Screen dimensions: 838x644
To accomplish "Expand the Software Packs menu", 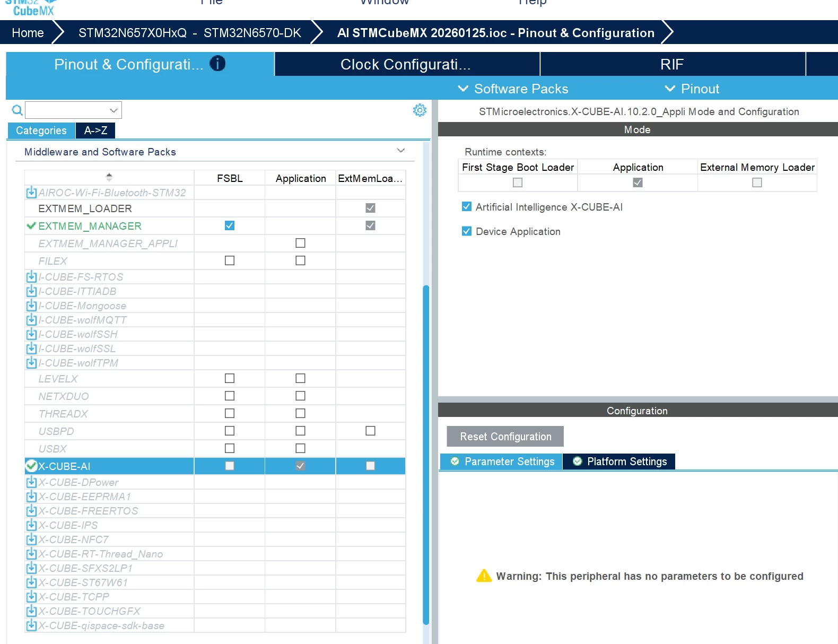I will click(x=513, y=89).
